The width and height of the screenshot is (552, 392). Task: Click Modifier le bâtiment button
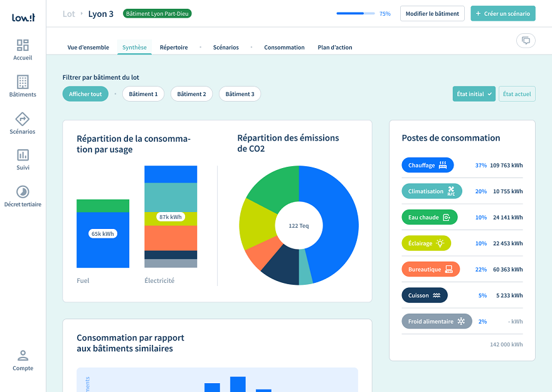pos(432,14)
